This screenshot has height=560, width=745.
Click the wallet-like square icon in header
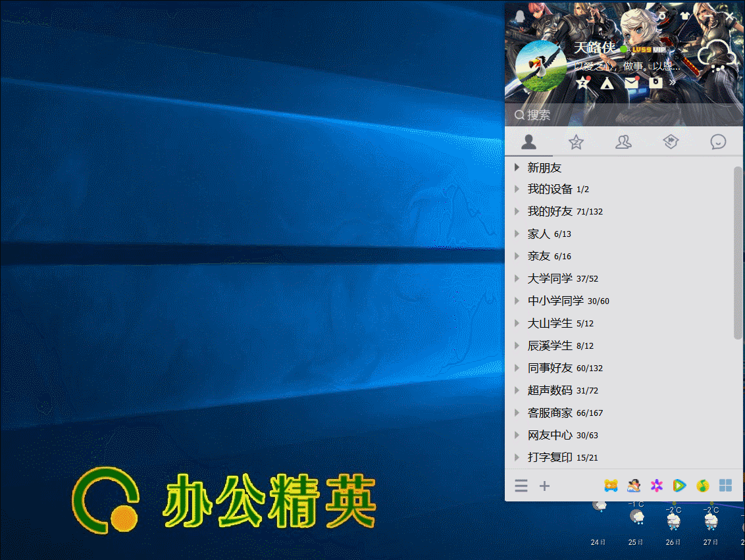655,83
